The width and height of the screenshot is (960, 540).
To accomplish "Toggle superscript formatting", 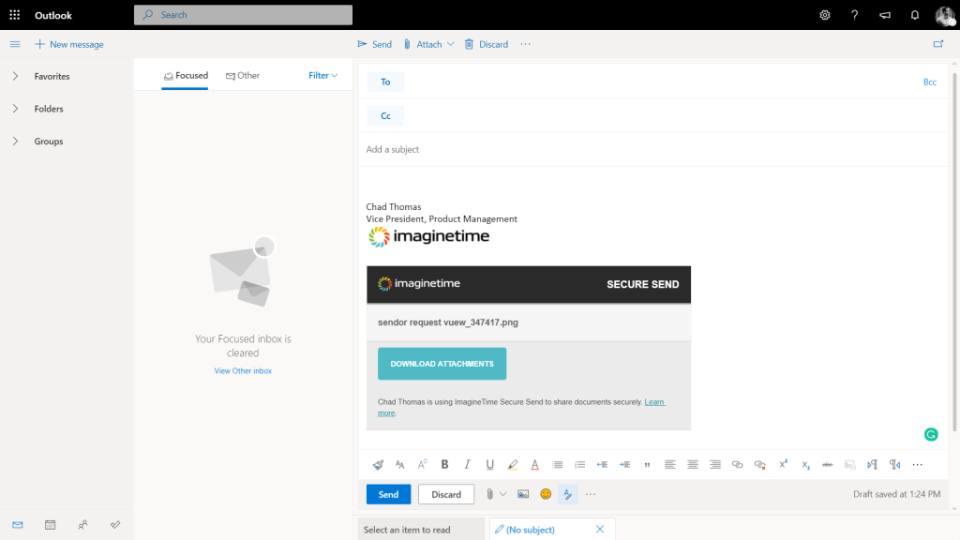I will (x=782, y=464).
